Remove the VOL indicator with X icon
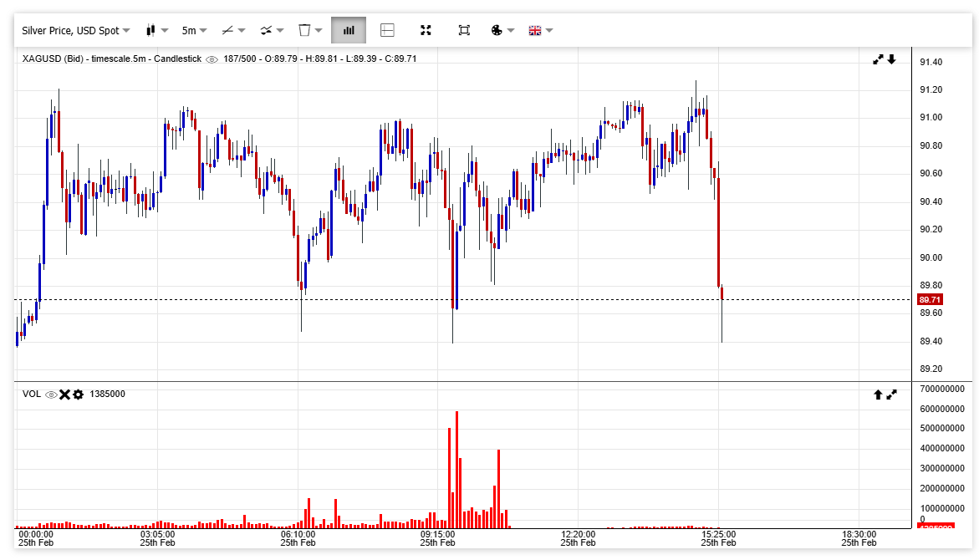This screenshot has width=979, height=560. tap(64, 395)
